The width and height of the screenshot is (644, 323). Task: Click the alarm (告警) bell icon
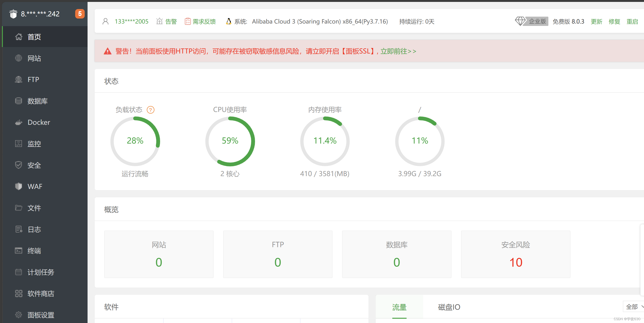coord(159,21)
